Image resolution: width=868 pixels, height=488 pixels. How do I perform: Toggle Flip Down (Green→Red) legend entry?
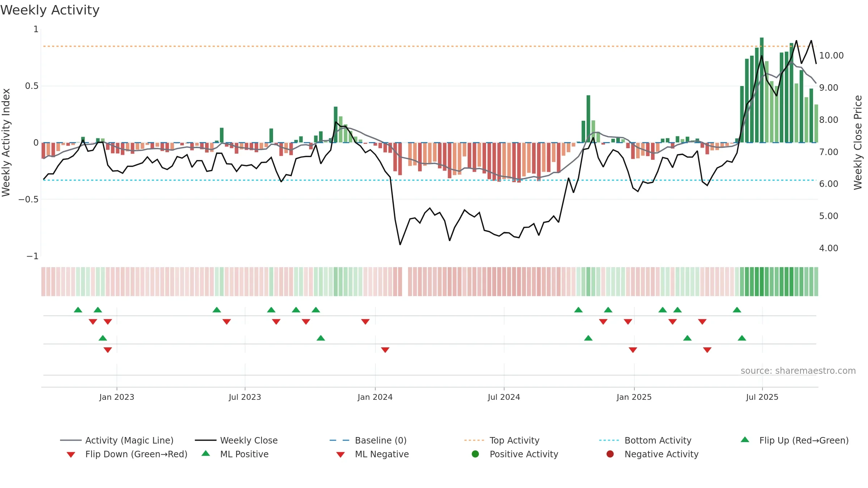click(x=127, y=454)
